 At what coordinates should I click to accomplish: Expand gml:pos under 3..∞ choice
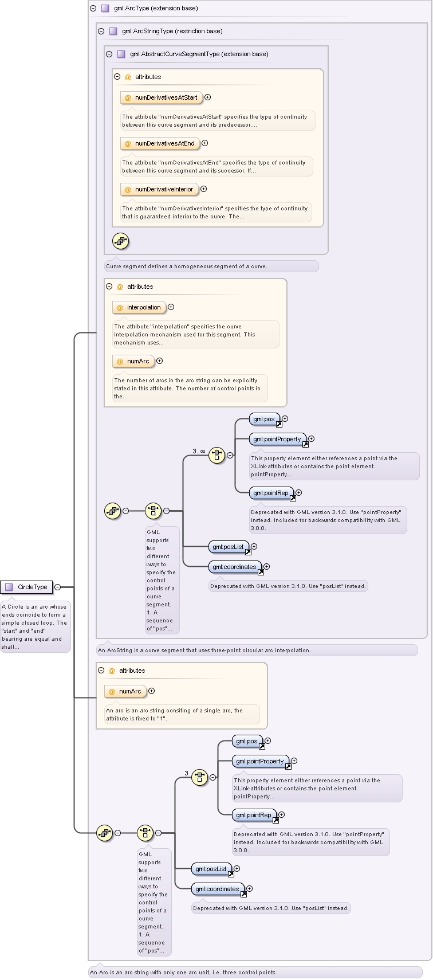(285, 419)
